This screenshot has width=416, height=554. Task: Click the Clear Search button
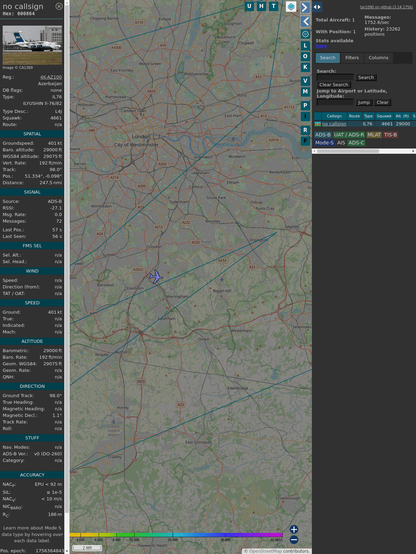[334, 85]
